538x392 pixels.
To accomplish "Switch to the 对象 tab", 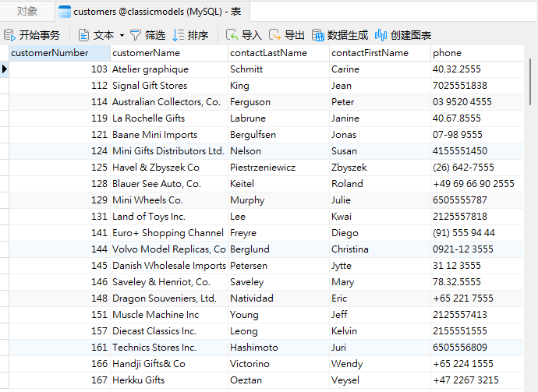I will point(27,12).
